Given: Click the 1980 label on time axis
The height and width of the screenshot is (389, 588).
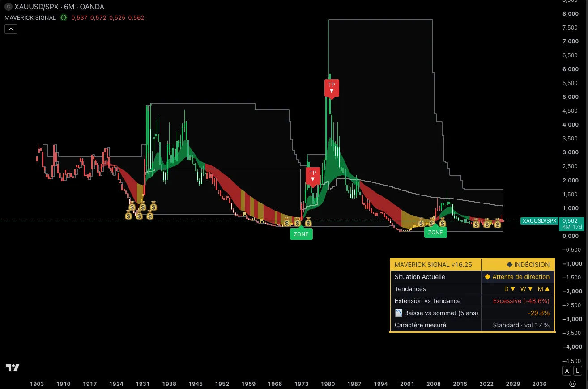Looking at the screenshot, I should pos(328,384).
